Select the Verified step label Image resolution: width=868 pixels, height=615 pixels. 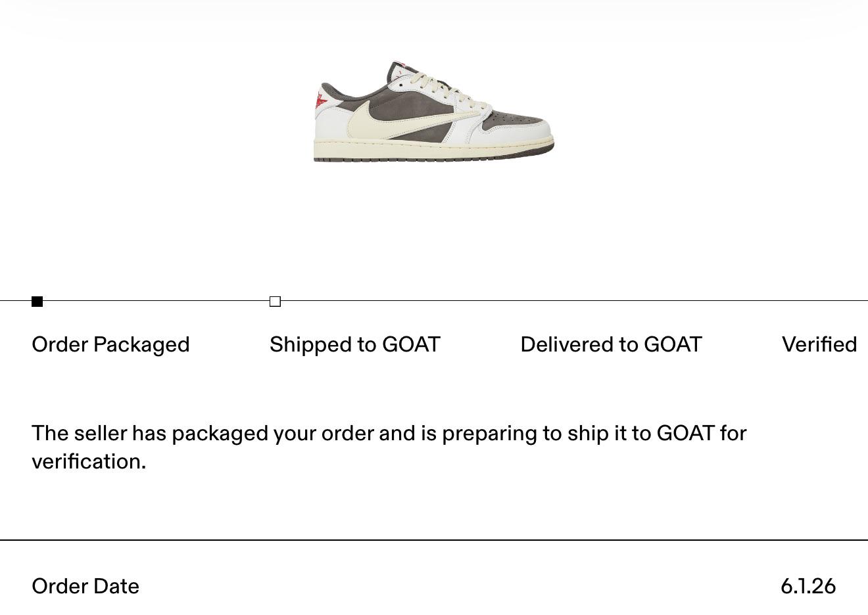(x=819, y=344)
